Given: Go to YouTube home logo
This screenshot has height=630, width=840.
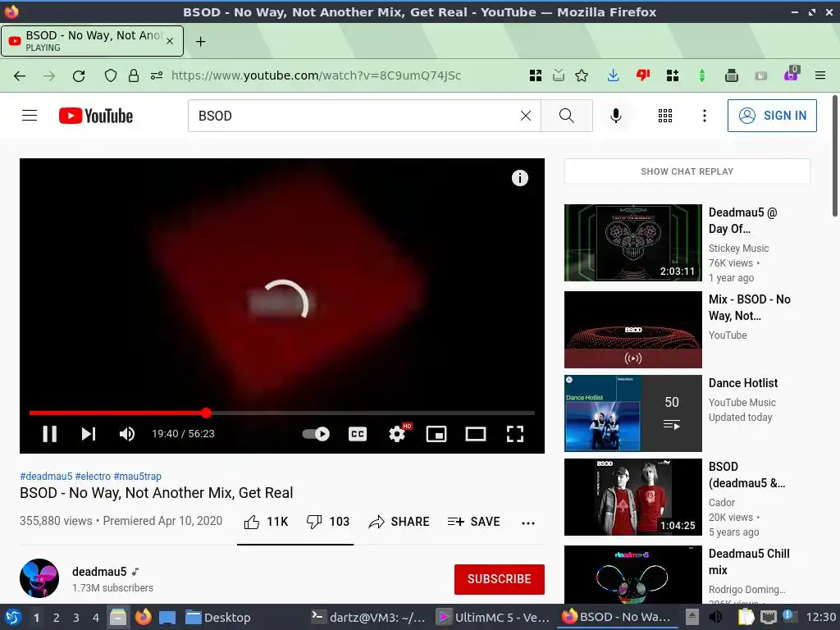Looking at the screenshot, I should (96, 116).
